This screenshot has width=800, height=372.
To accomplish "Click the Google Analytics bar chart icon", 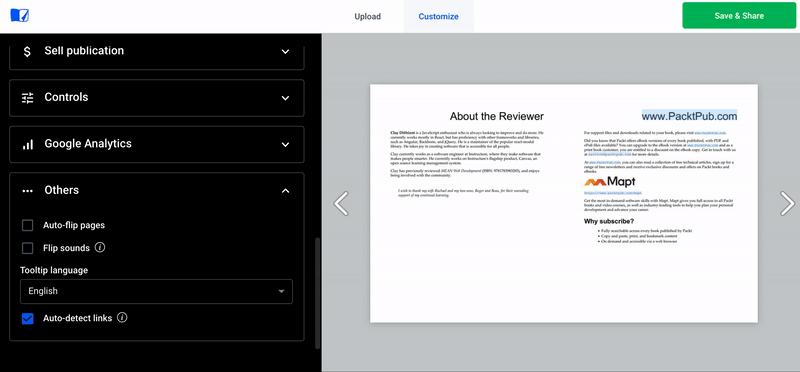I will pos(28,144).
